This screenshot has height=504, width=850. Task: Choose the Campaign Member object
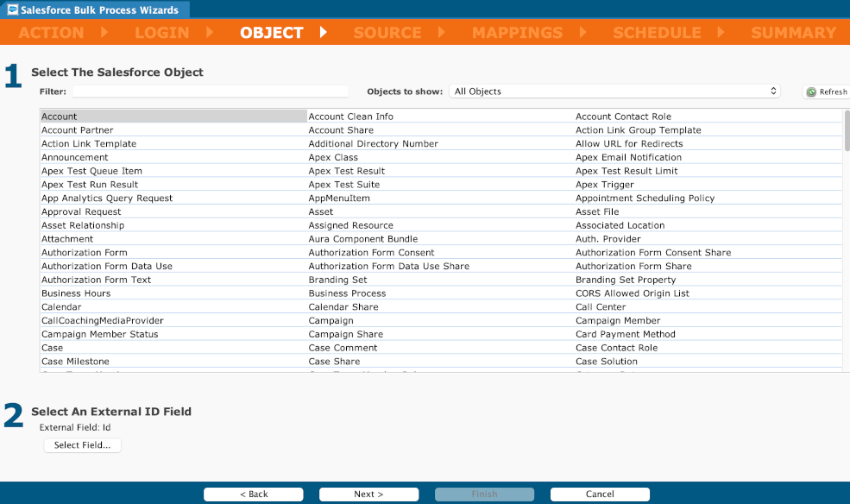[618, 321]
